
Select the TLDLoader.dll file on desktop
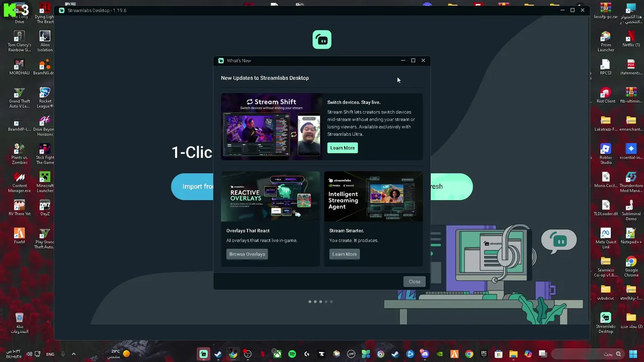pyautogui.click(x=606, y=208)
